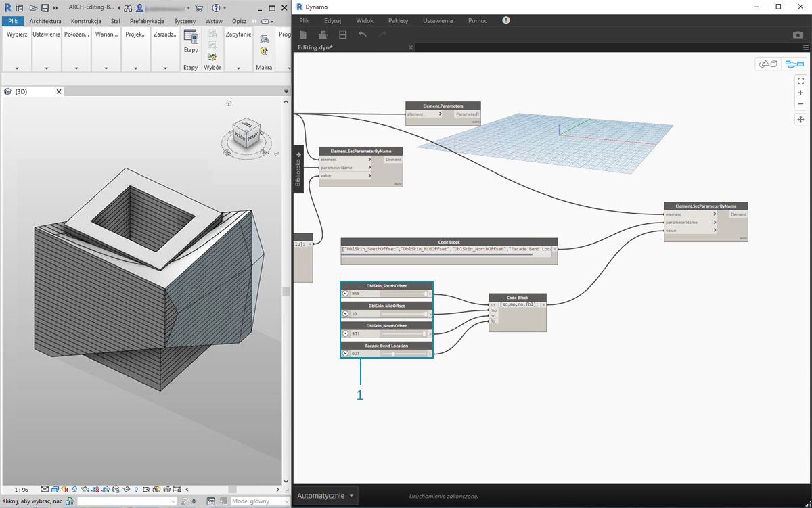Open the Plik file tab in Revit
Image resolution: width=812 pixels, height=508 pixels.
(13, 21)
